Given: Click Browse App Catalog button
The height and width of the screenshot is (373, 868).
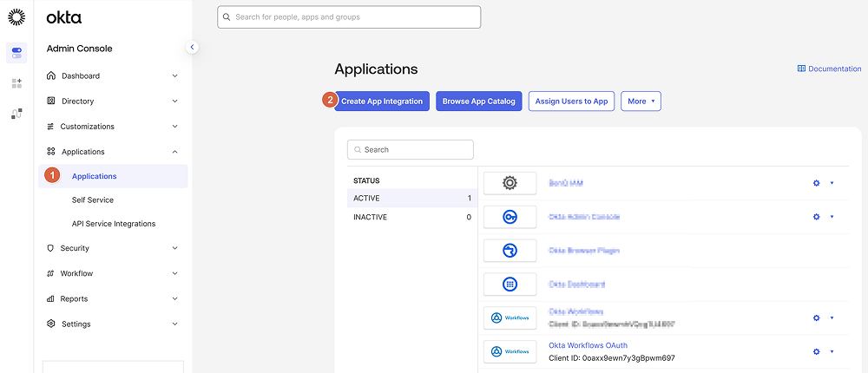Looking at the screenshot, I should [478, 101].
